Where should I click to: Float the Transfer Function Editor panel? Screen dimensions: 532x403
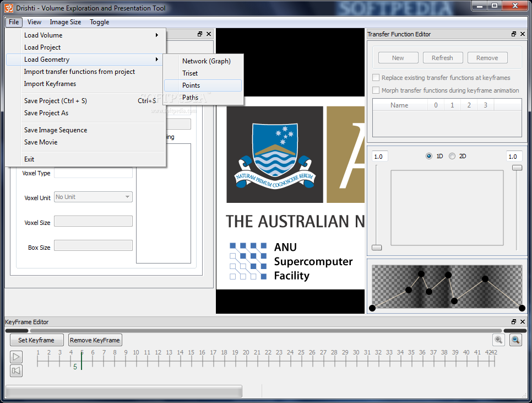(514, 34)
